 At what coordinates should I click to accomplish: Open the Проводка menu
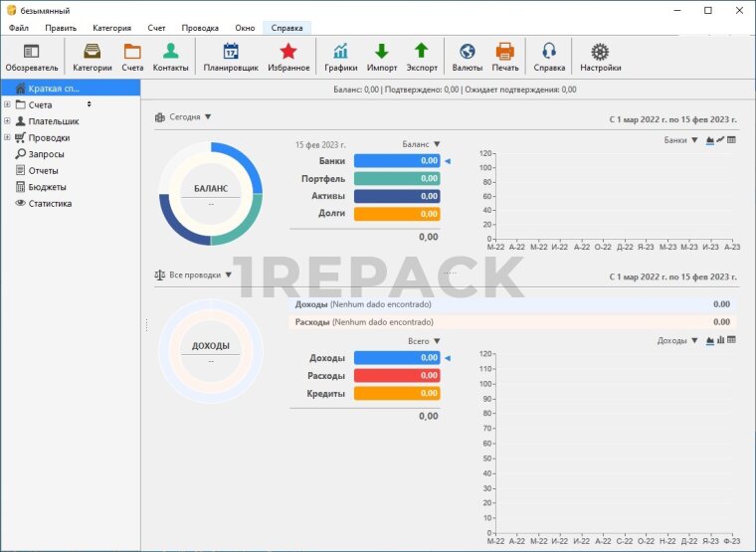200,28
